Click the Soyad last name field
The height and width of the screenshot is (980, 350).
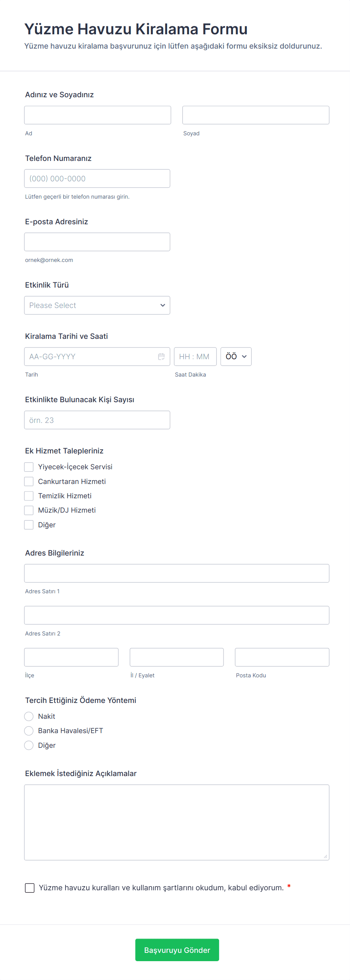(x=256, y=115)
